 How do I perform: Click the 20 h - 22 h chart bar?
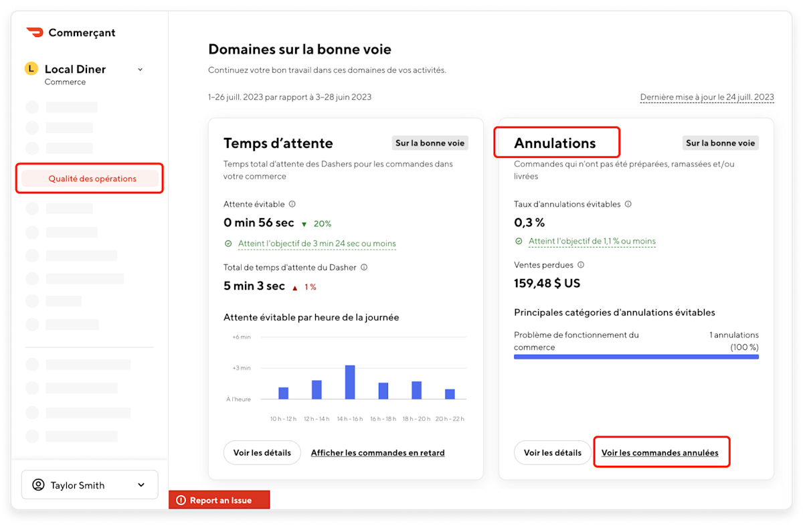coord(450,394)
